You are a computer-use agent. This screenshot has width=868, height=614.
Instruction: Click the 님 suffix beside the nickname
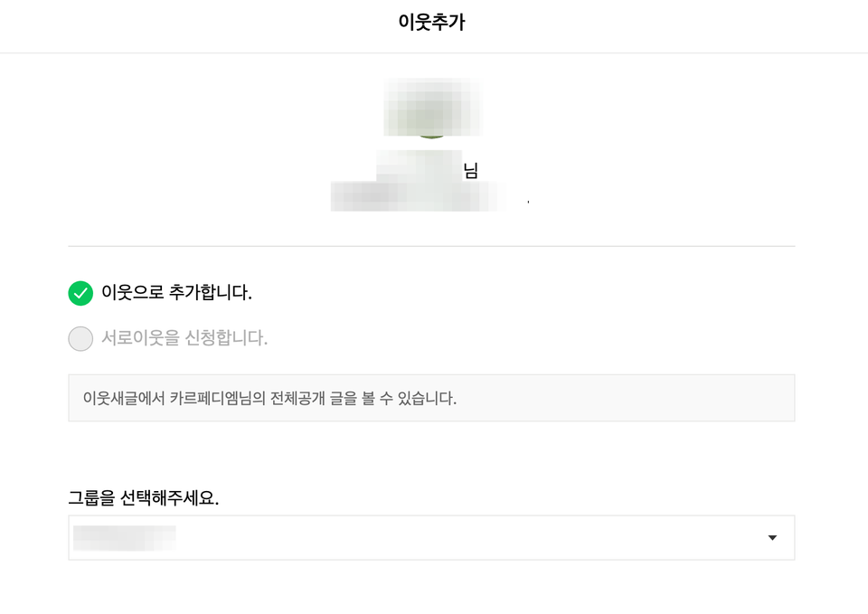pyautogui.click(x=470, y=170)
